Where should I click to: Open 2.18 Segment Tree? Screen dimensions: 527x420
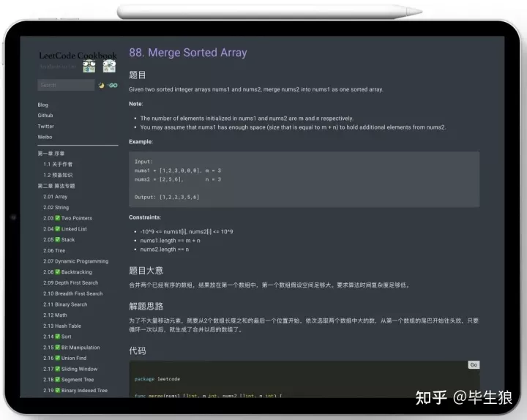[x=69, y=380]
